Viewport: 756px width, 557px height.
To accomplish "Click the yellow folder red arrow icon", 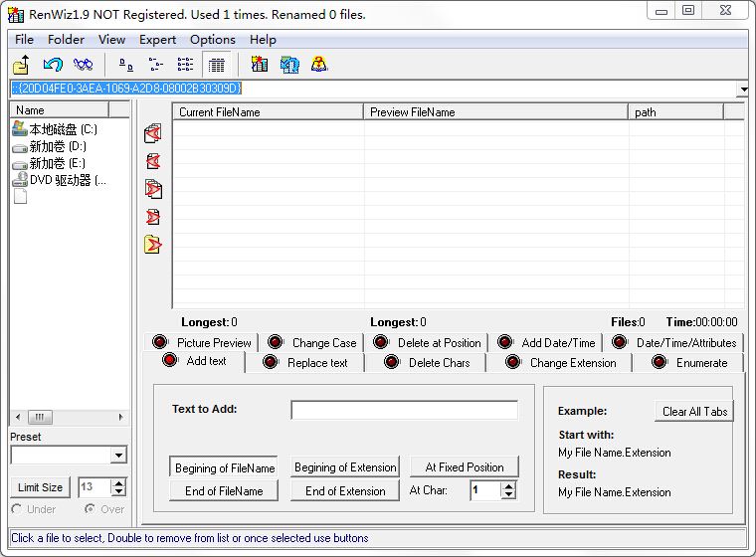I will click(x=153, y=245).
